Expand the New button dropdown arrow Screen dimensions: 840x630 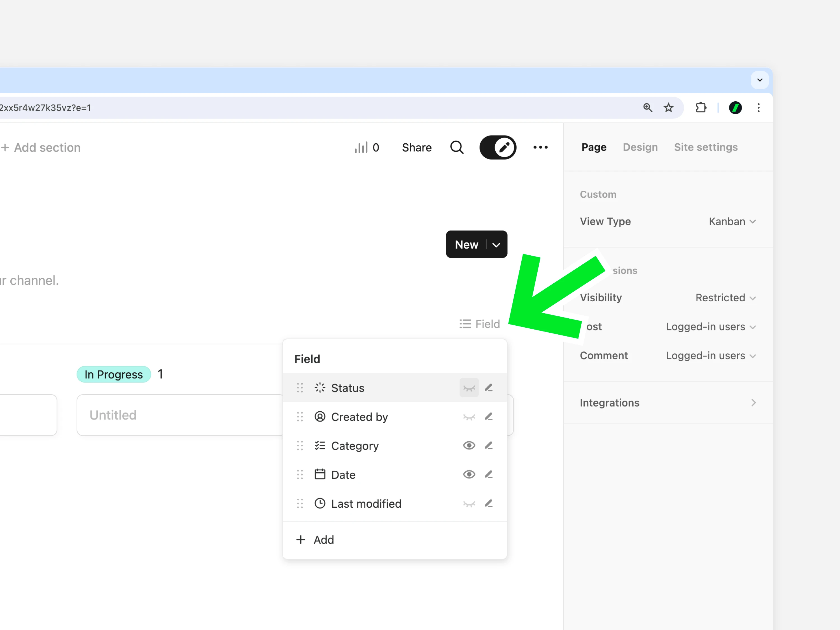tap(496, 245)
